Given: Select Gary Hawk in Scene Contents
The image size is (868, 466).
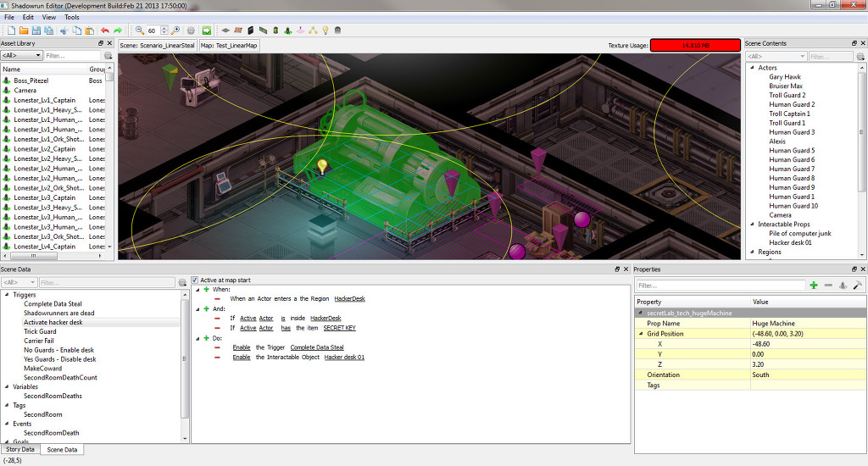Looking at the screenshot, I should coord(784,77).
